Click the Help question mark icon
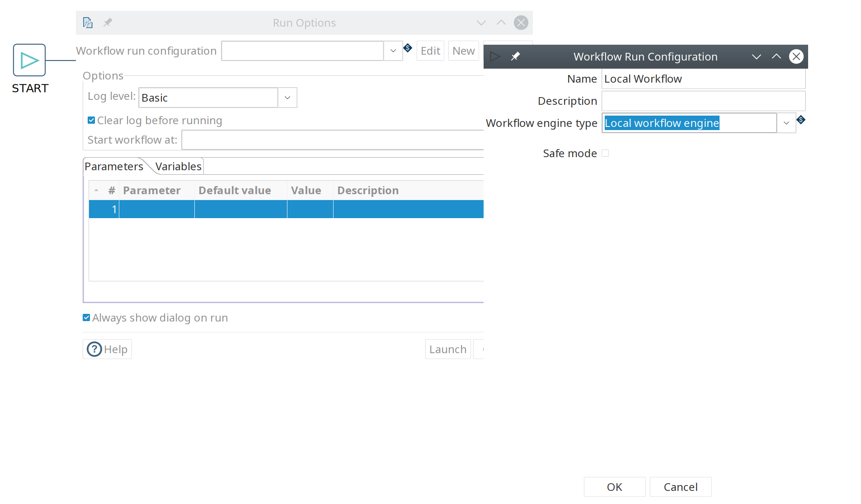Image resolution: width=861 pixels, height=504 pixels. point(94,349)
